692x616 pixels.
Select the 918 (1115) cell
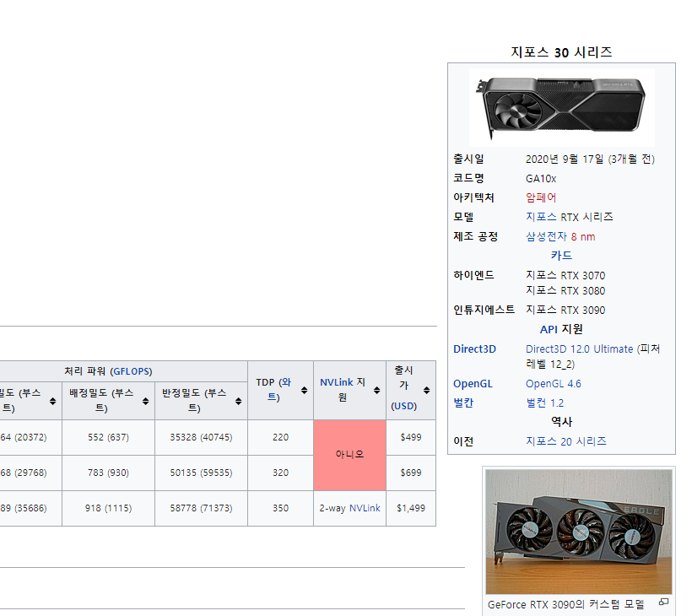coord(109,508)
